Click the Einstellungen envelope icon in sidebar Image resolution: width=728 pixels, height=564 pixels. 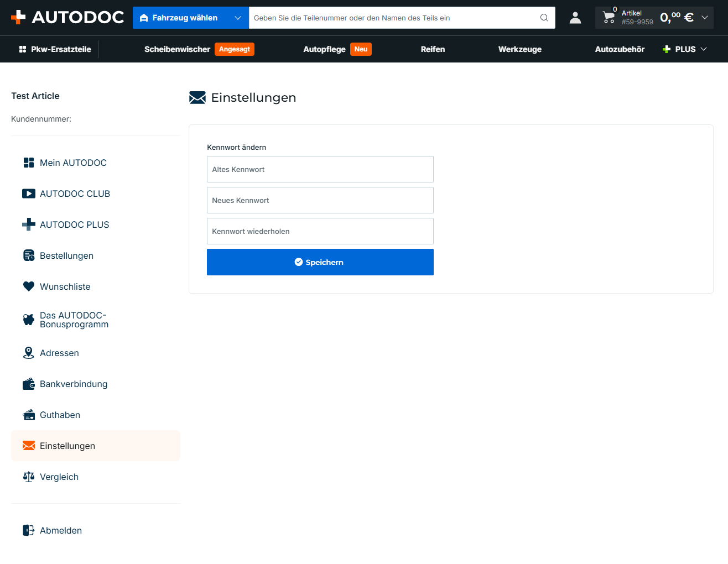pyautogui.click(x=29, y=446)
